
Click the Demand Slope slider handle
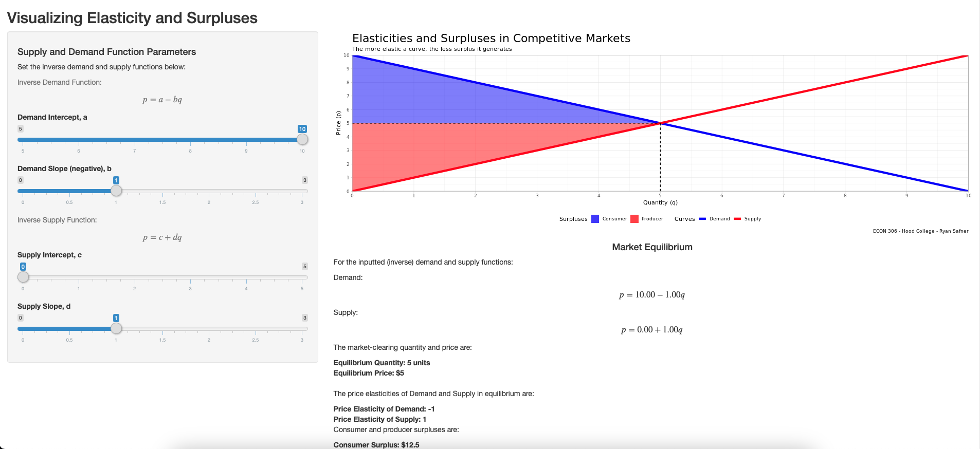tap(116, 191)
